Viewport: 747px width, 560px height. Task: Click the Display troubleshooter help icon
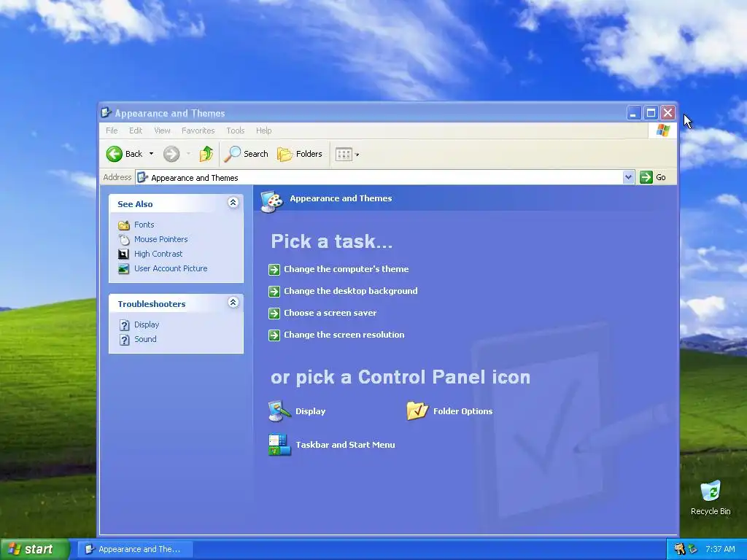(124, 324)
